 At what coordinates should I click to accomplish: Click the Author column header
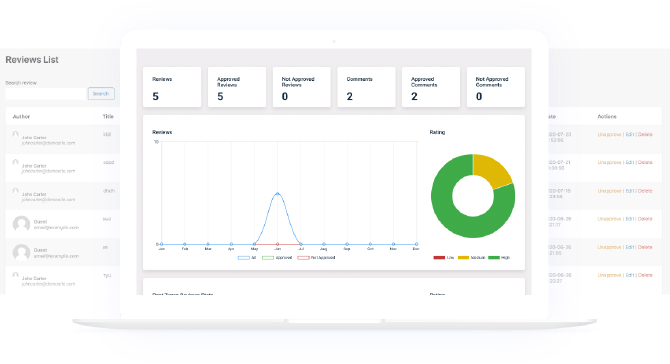click(21, 117)
